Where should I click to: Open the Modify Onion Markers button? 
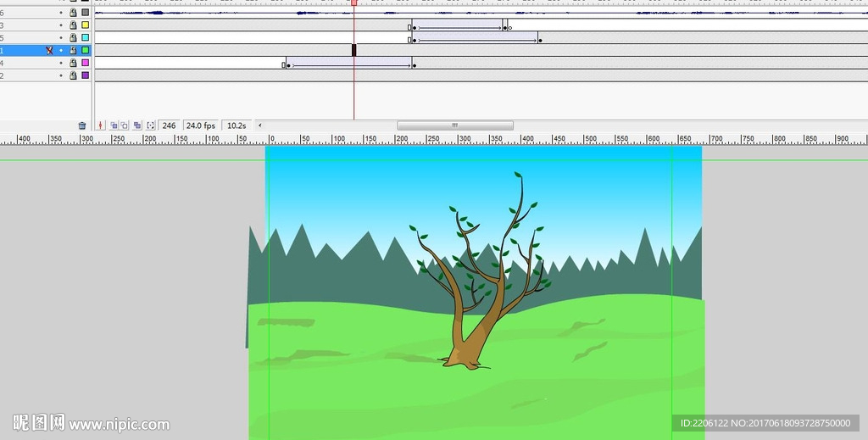[x=150, y=125]
